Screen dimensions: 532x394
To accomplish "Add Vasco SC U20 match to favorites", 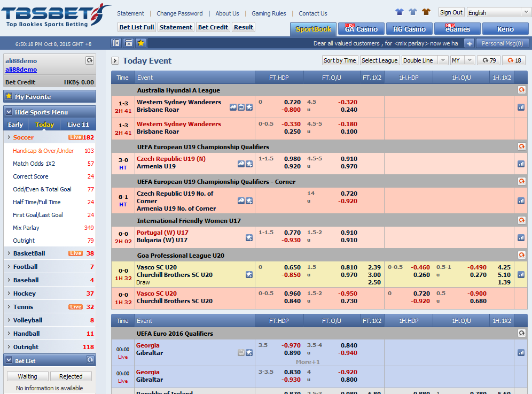I will [x=249, y=275].
